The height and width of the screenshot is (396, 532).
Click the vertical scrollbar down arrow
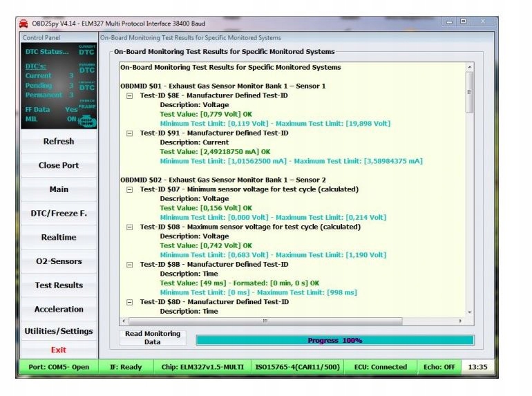[470, 312]
